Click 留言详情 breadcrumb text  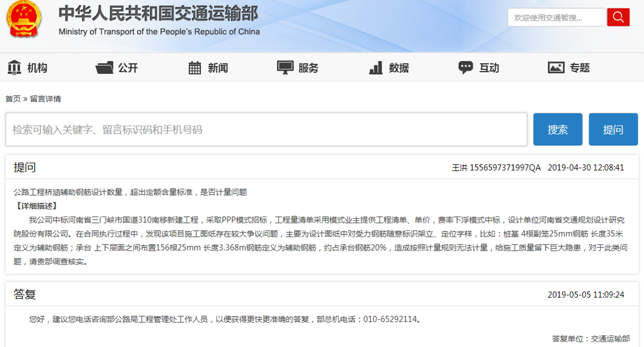[x=46, y=99]
